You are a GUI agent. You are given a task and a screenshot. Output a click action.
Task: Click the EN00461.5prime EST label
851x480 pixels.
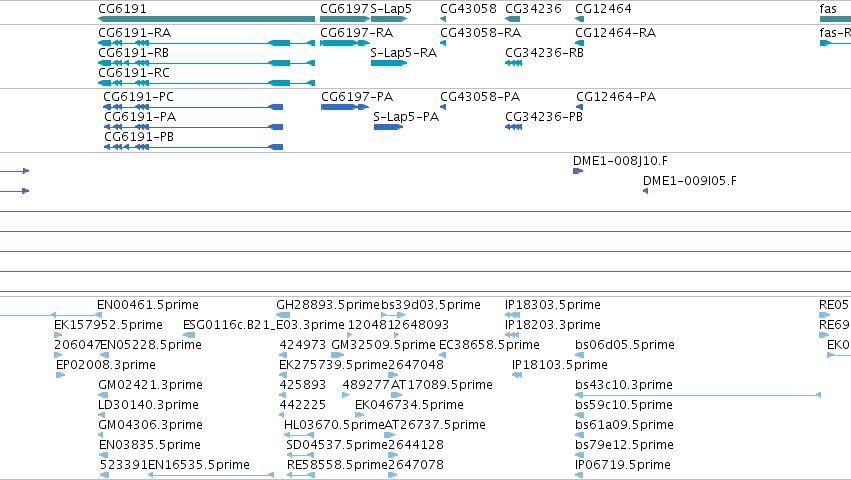148,305
